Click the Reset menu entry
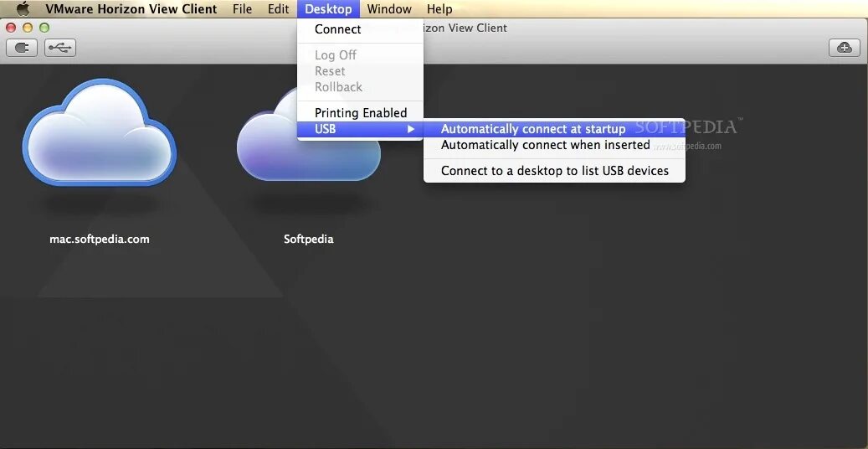This screenshot has height=449, width=868. click(361, 71)
